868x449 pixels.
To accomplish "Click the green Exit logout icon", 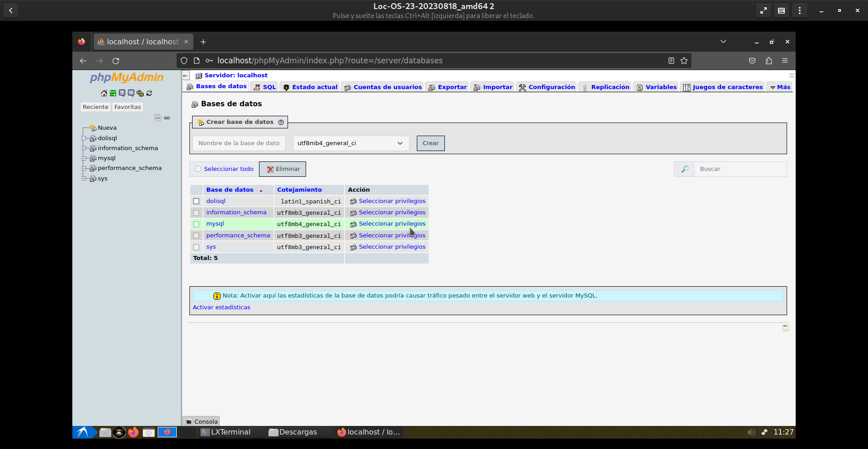I will pyautogui.click(x=113, y=93).
